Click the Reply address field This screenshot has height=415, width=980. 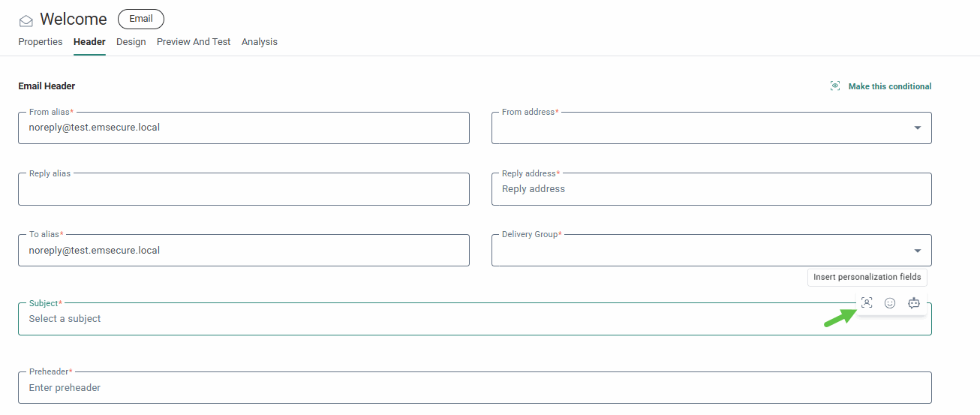pos(711,190)
